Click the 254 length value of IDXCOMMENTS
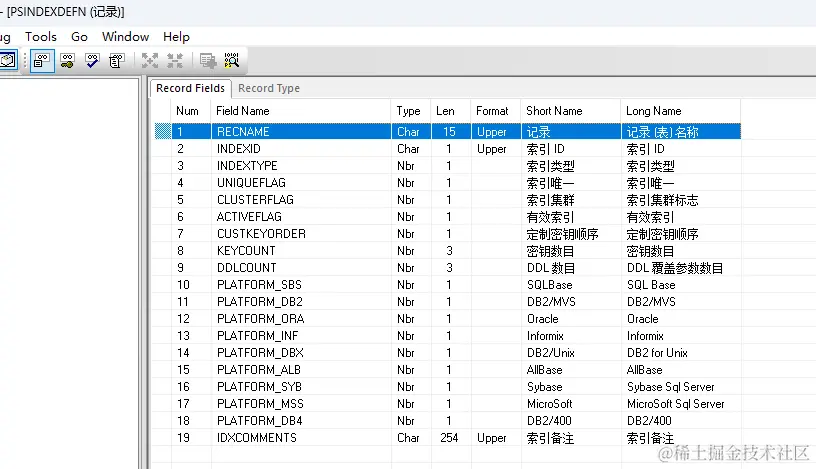The height and width of the screenshot is (469, 816). point(449,438)
